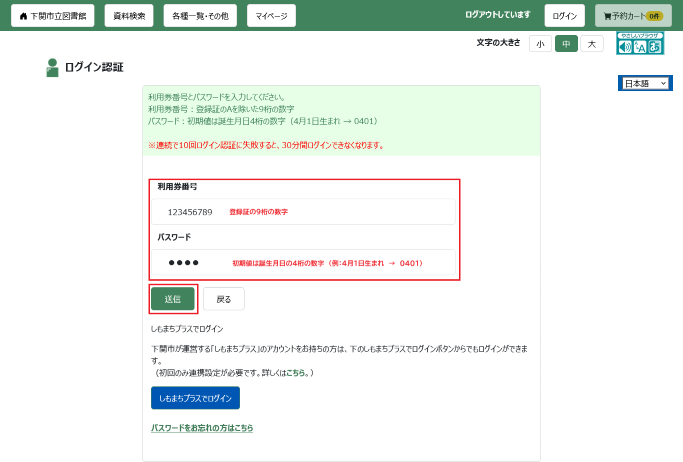The width and height of the screenshot is (683, 462).
Task: Click the ログイン認証 user icon
Action: (x=52, y=67)
